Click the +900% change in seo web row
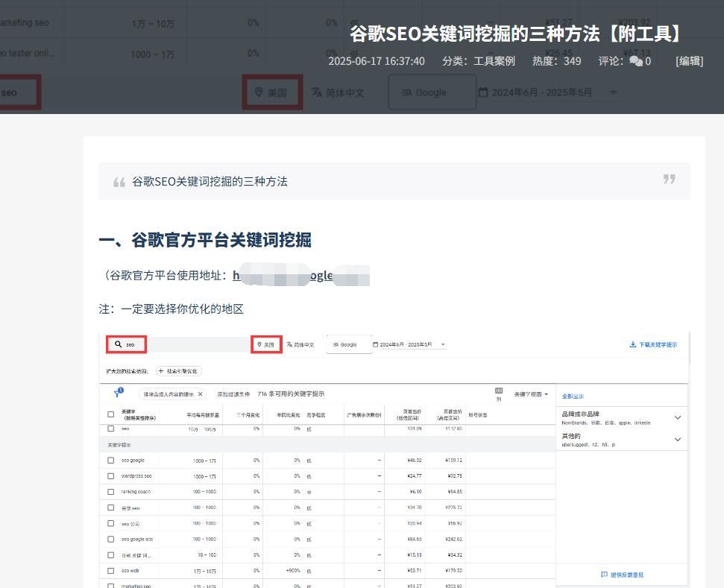The image size is (724, 588). pyautogui.click(x=293, y=571)
